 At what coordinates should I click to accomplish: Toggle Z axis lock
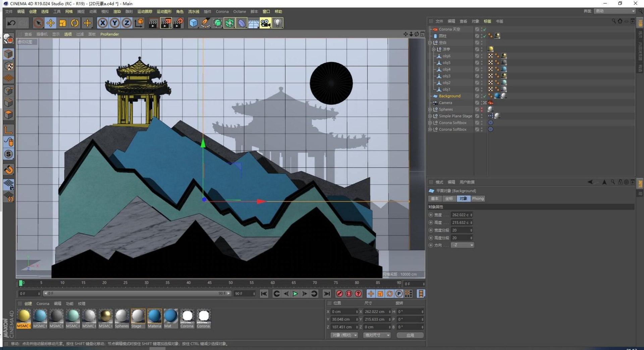click(x=127, y=23)
